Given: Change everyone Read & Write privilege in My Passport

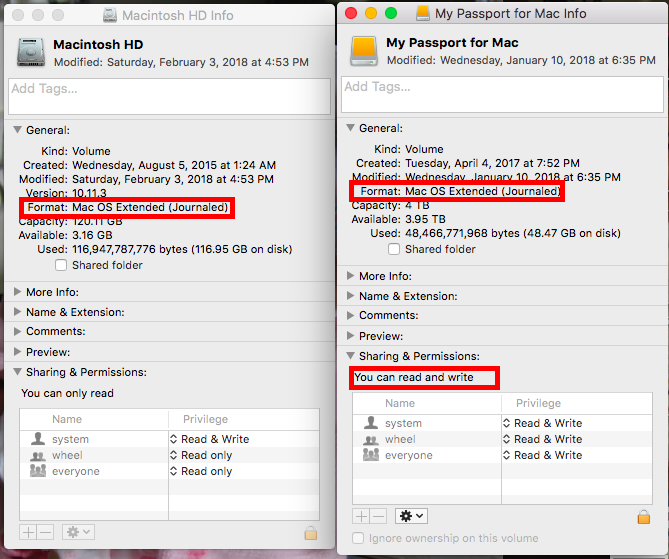Looking at the screenshot, I should click(x=542, y=455).
